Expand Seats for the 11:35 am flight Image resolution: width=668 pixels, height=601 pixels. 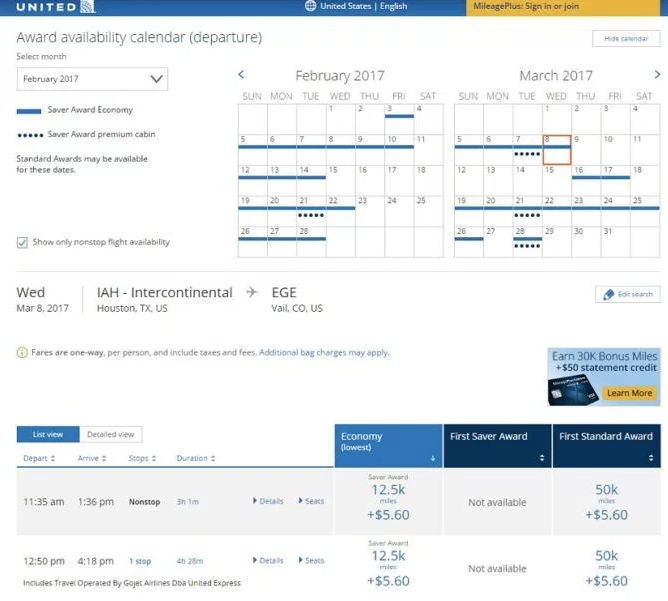tap(311, 501)
